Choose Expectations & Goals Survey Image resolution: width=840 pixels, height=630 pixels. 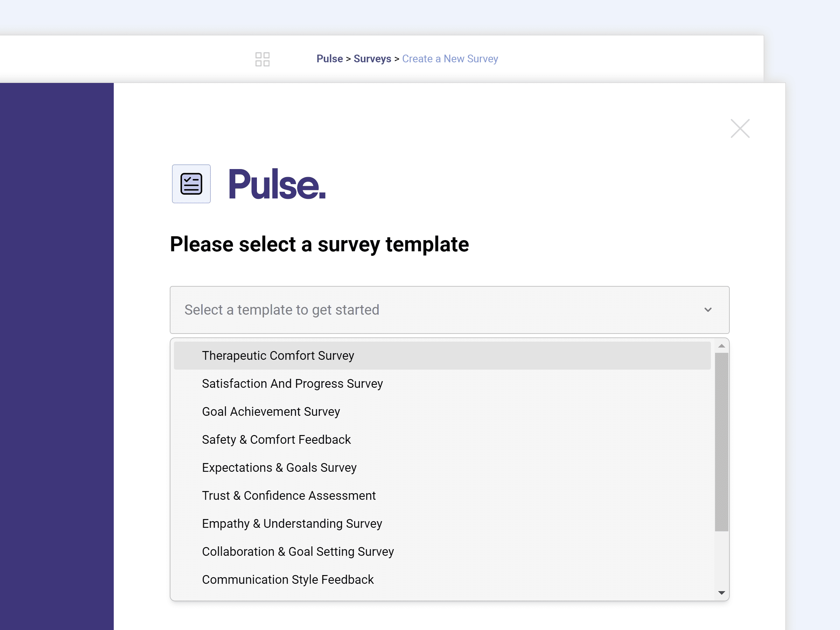(279, 468)
